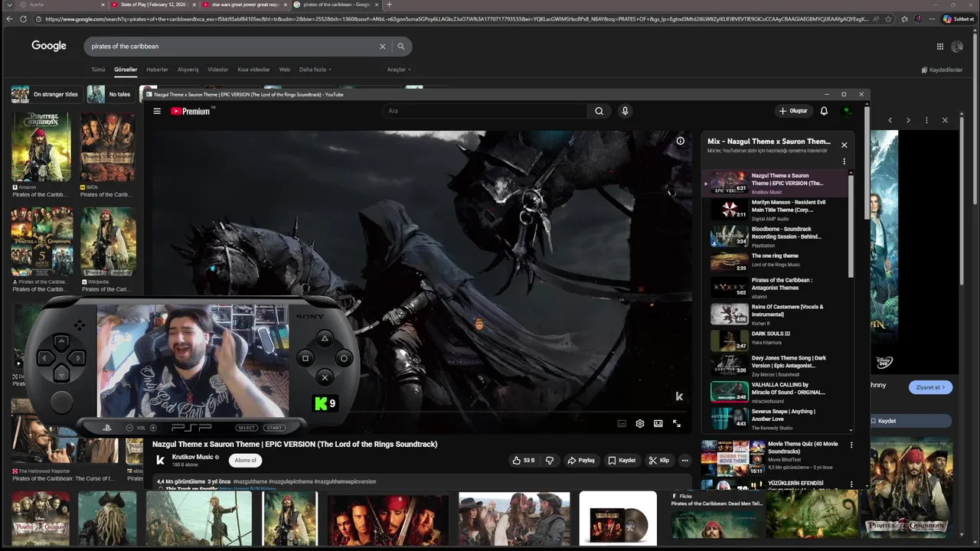Image resolution: width=980 pixels, height=551 pixels.
Task: Open more actions ellipsis under video
Action: tap(684, 460)
